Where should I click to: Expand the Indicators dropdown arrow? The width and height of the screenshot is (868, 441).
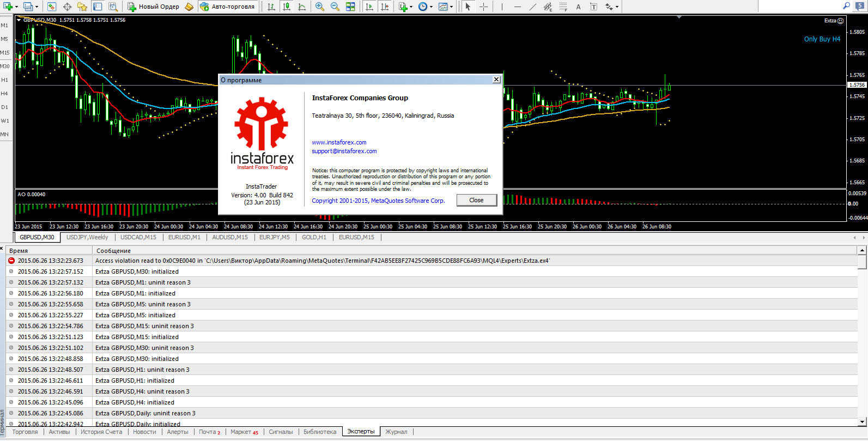[411, 7]
